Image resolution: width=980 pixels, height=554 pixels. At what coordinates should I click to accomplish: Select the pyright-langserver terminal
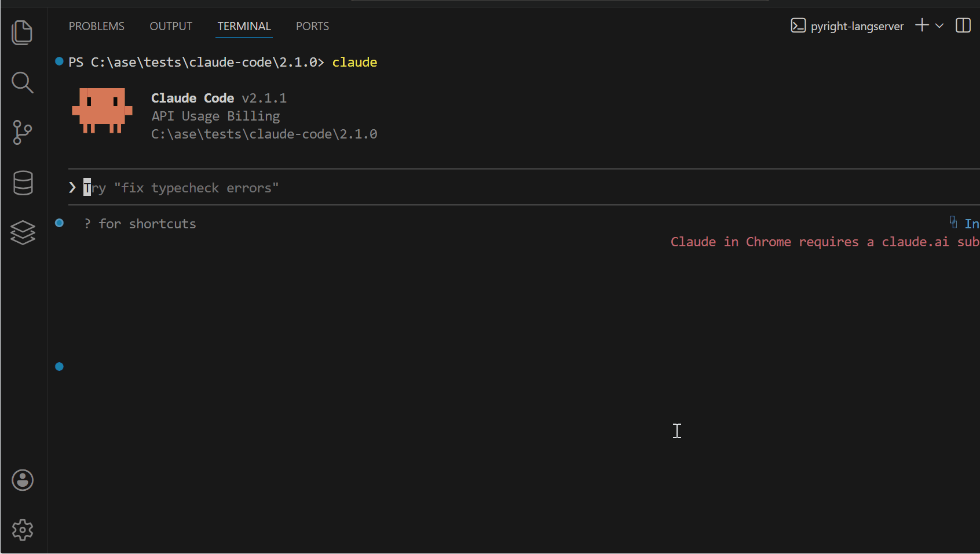(847, 26)
